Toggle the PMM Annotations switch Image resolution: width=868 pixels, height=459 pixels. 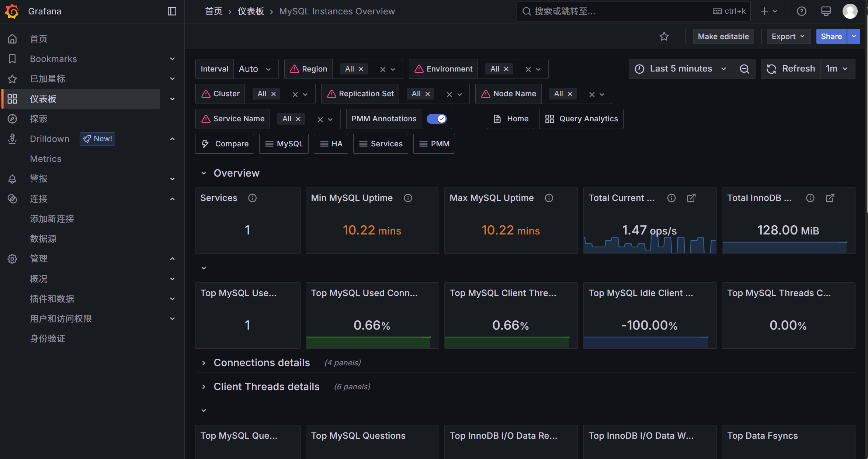[437, 119]
